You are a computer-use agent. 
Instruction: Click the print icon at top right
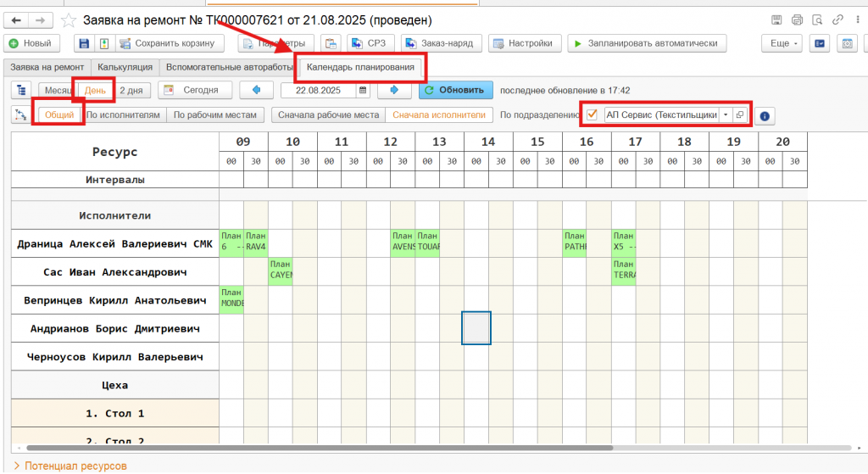[797, 20]
